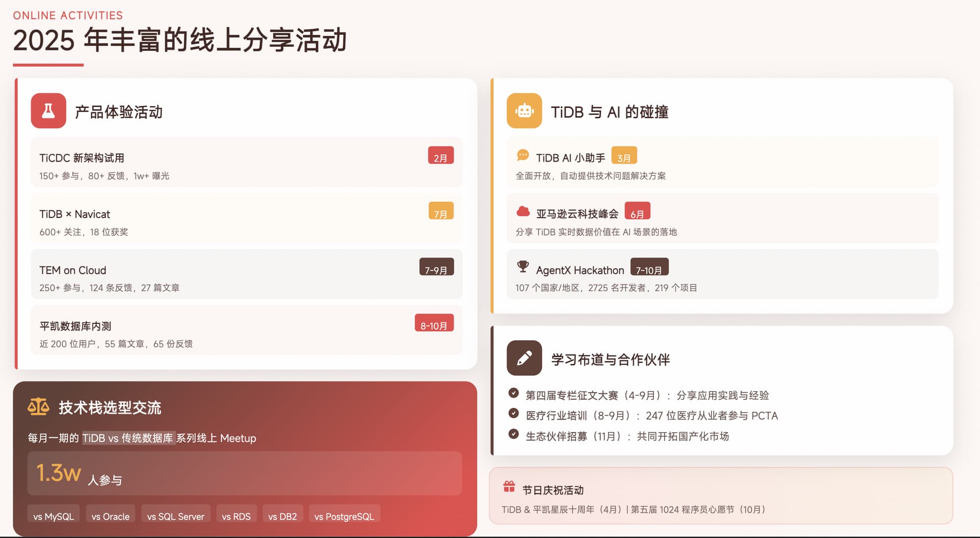Select the pencil icon beside 学习布道与合作伙伴
980x538 pixels.
524,358
